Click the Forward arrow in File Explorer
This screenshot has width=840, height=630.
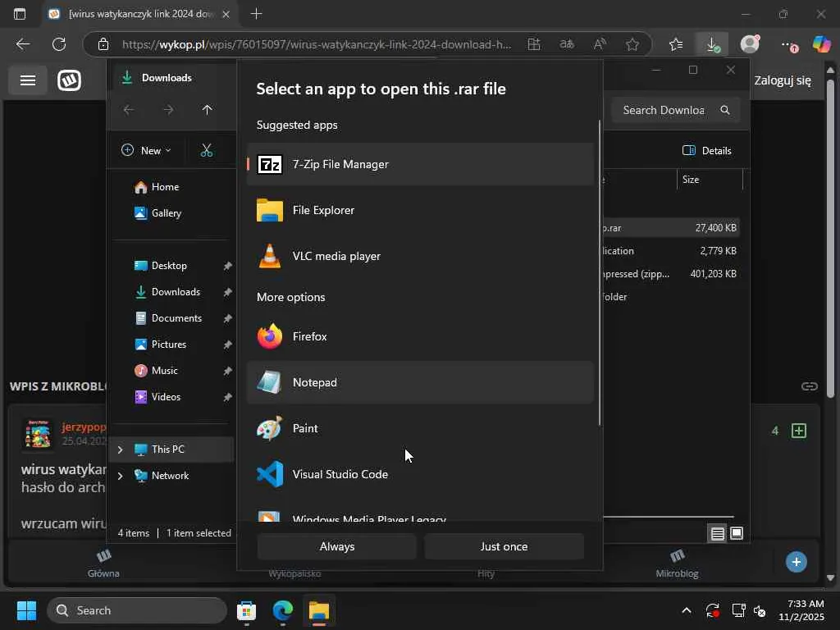pos(168,110)
